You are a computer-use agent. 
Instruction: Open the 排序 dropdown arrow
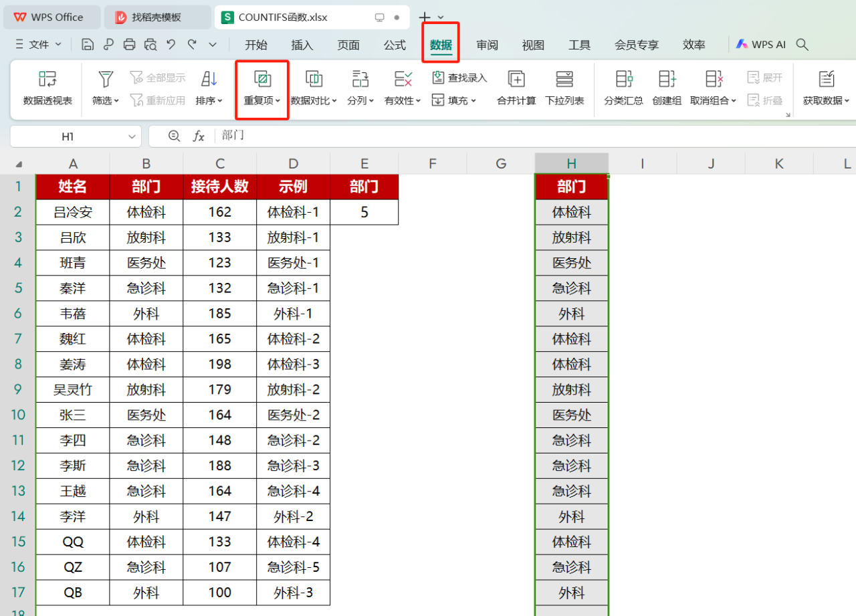click(x=220, y=101)
